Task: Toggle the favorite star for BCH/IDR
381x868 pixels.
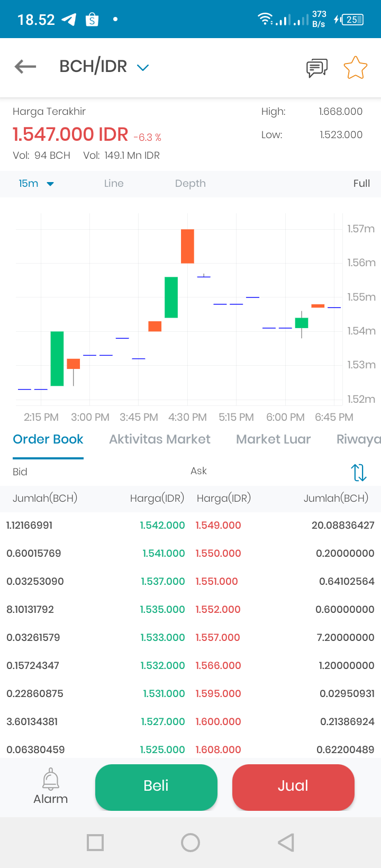Action: click(355, 68)
